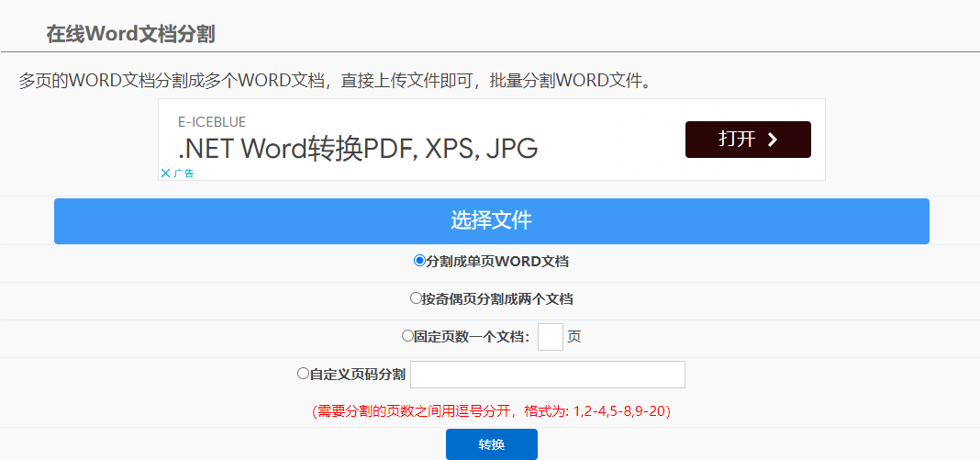This screenshot has height=460, width=980.
Task: Click the blue 选择文件 upload button
Action: [x=491, y=221]
